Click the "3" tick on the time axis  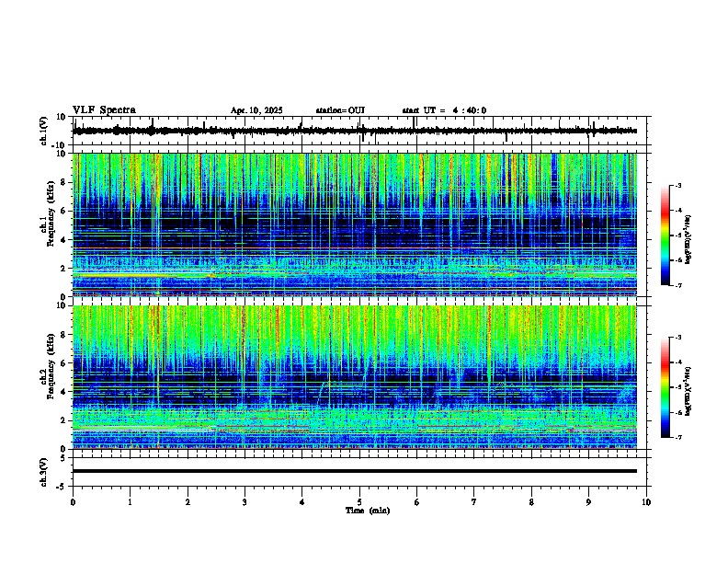[x=245, y=502]
